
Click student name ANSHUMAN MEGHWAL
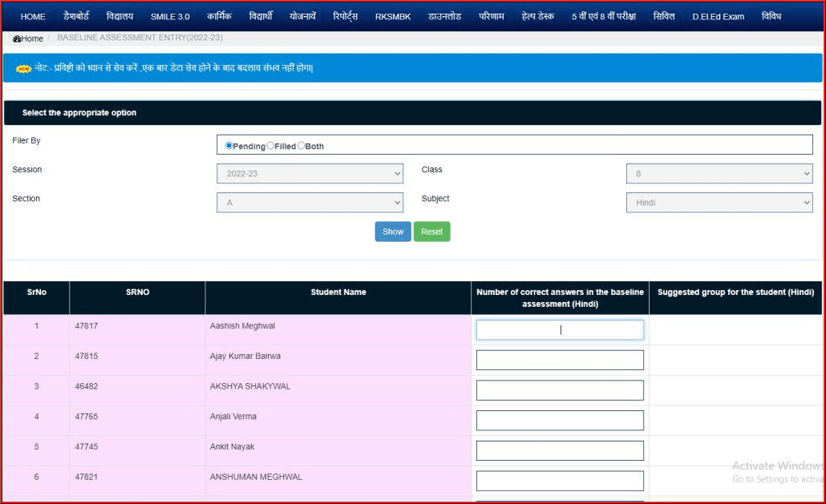(256, 478)
